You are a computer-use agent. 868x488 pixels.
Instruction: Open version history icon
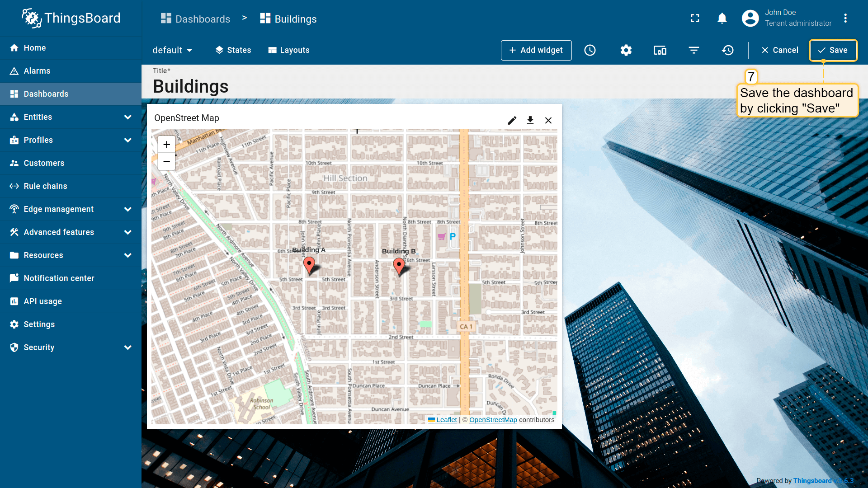[x=728, y=50]
